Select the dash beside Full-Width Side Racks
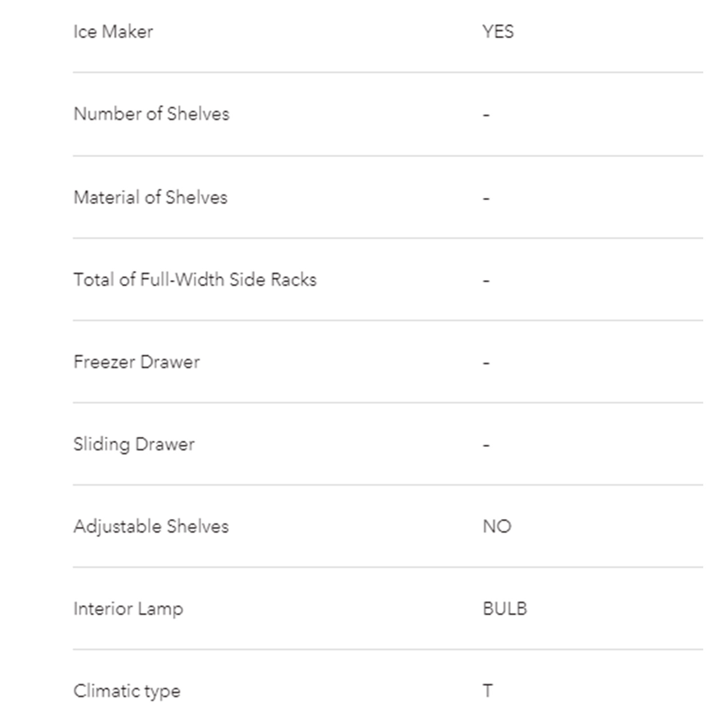 [486, 281]
